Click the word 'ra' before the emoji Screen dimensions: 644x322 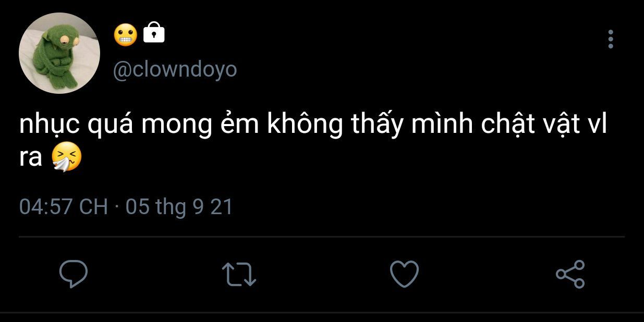[31, 158]
